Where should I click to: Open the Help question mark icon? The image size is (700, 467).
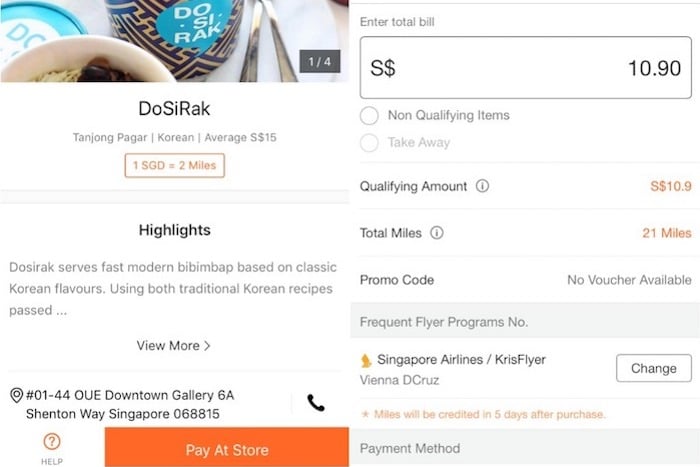pyautogui.click(x=52, y=442)
